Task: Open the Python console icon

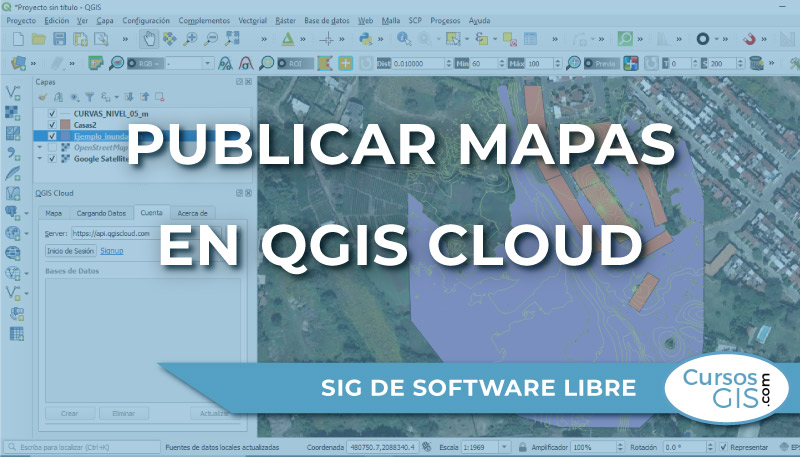Action: (366, 39)
